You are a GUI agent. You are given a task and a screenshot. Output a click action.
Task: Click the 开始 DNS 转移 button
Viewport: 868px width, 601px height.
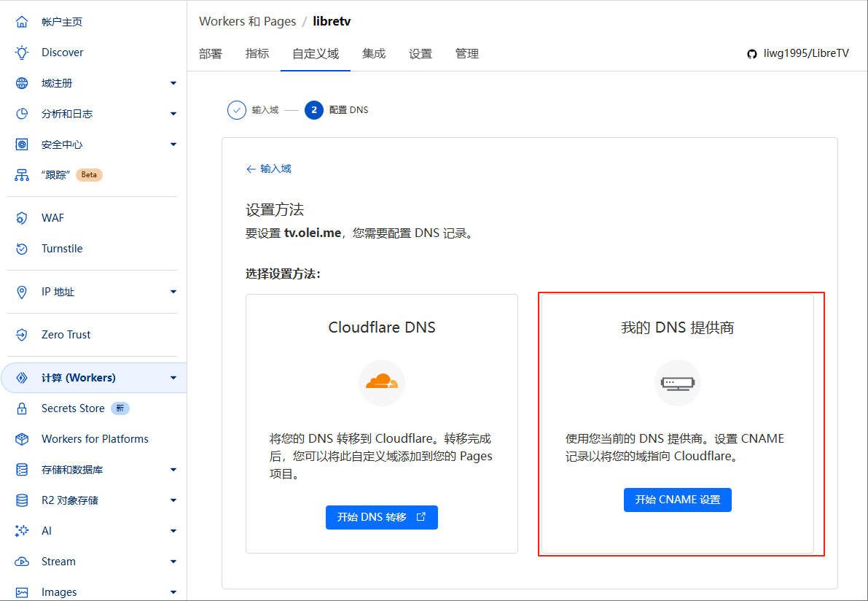pyautogui.click(x=381, y=517)
